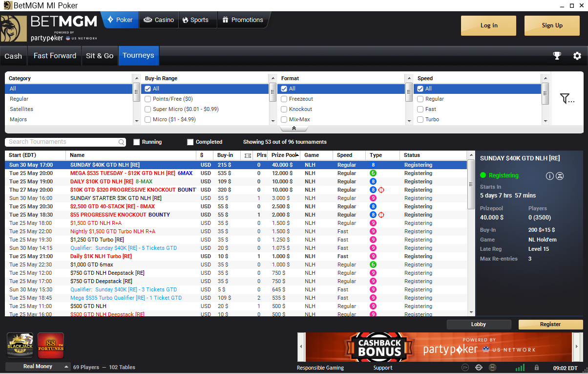Click the ticket column header icon
Screen dimensions: 588x374
(248, 155)
